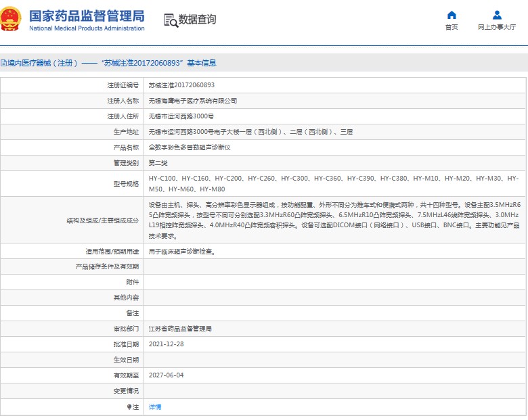Click the 附件 row label

coord(132,282)
